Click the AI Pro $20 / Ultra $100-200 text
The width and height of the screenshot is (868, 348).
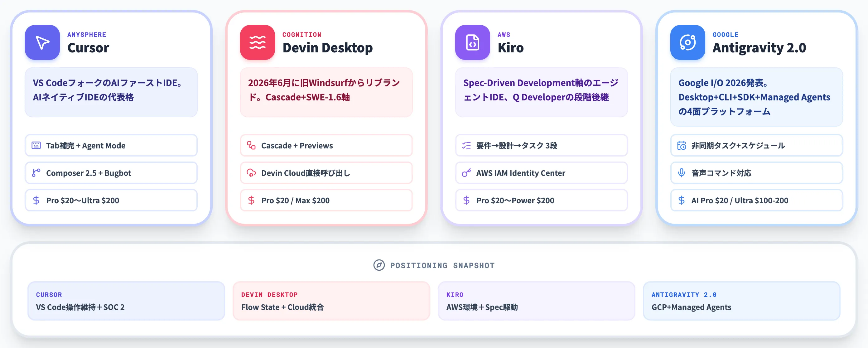[740, 201]
